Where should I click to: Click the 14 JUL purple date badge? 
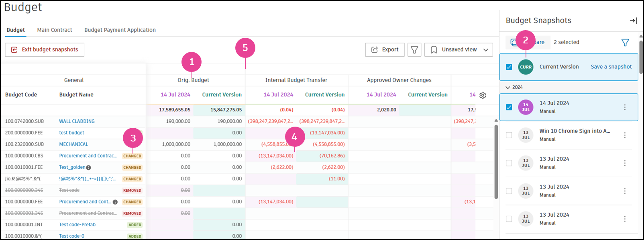(526, 107)
